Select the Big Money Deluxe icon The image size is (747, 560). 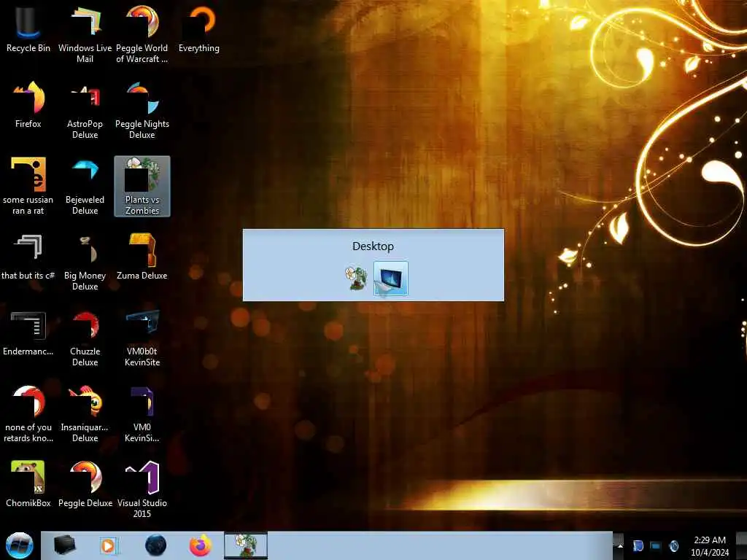click(85, 262)
